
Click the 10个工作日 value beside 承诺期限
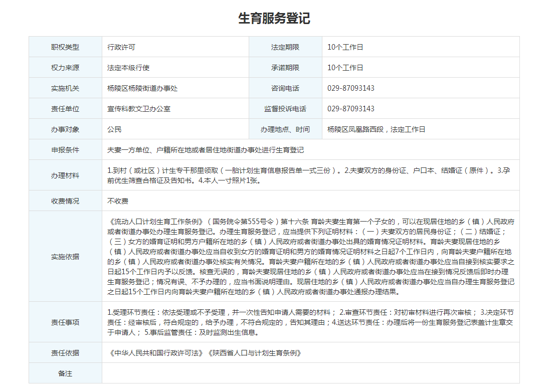pyautogui.click(x=345, y=68)
